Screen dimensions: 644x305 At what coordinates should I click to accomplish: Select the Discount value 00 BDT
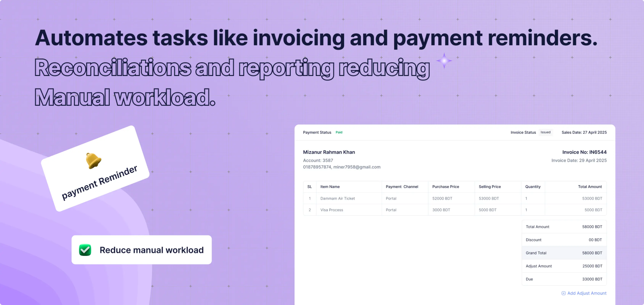595,240
